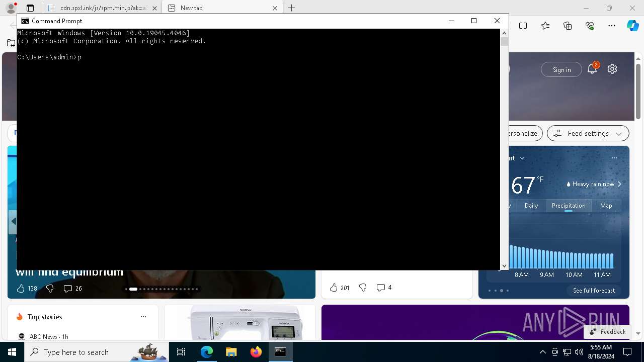
Task: Maximize the Command Prompt window
Action: (x=473, y=21)
